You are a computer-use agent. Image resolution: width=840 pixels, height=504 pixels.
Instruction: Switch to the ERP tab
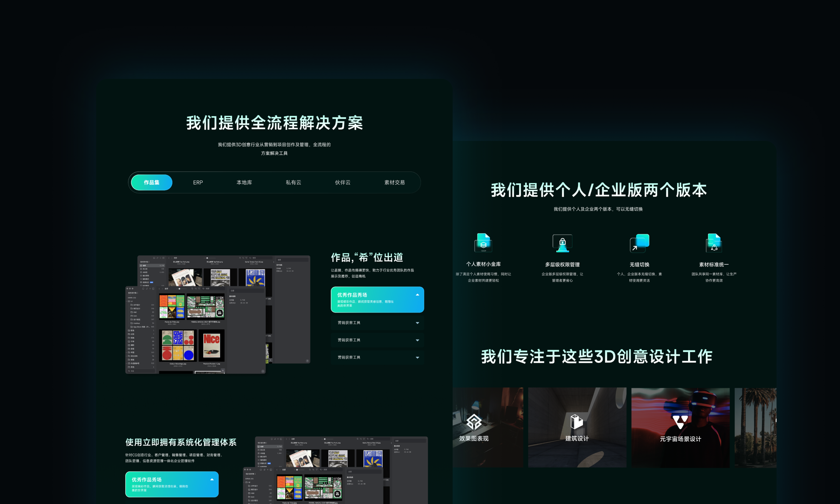point(198,182)
